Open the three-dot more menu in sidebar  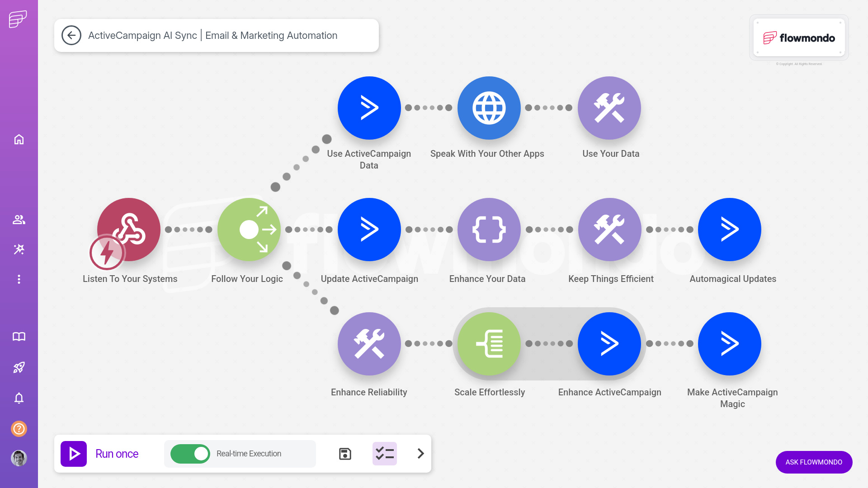coord(19,279)
